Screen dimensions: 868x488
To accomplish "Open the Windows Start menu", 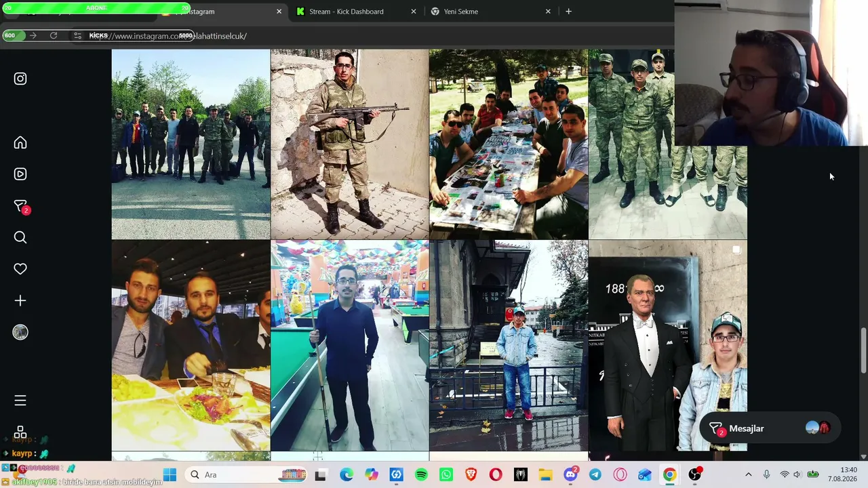I will pyautogui.click(x=170, y=475).
